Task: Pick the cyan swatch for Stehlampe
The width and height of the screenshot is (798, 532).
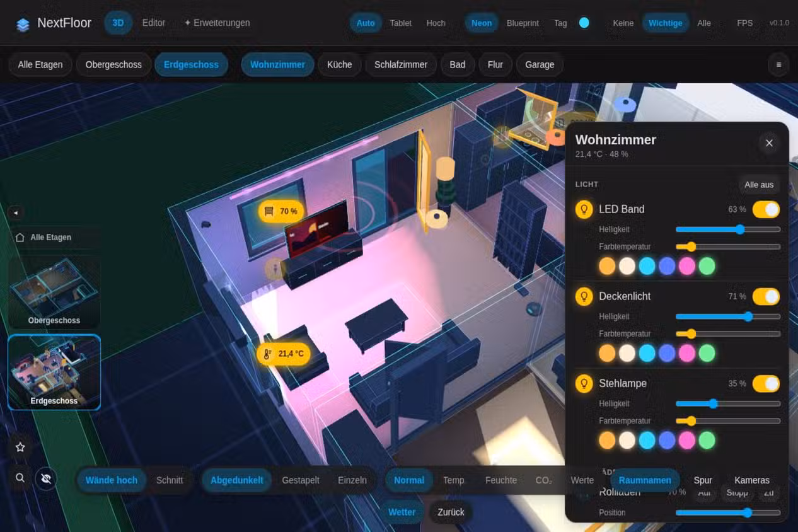Action: click(647, 440)
